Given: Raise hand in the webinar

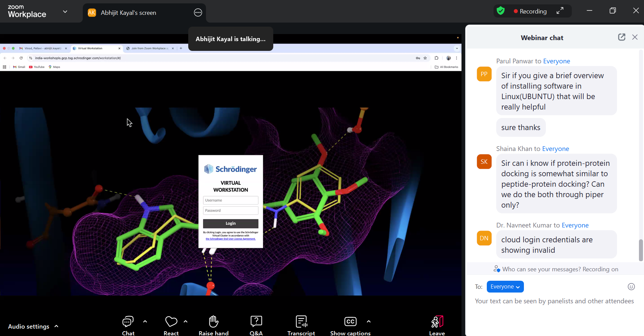Looking at the screenshot, I should pyautogui.click(x=214, y=322).
